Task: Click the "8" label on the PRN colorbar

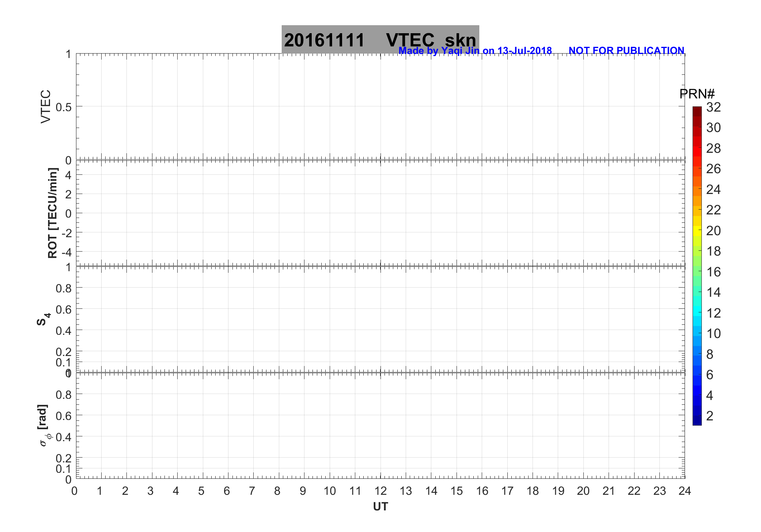Action: pyautogui.click(x=710, y=354)
